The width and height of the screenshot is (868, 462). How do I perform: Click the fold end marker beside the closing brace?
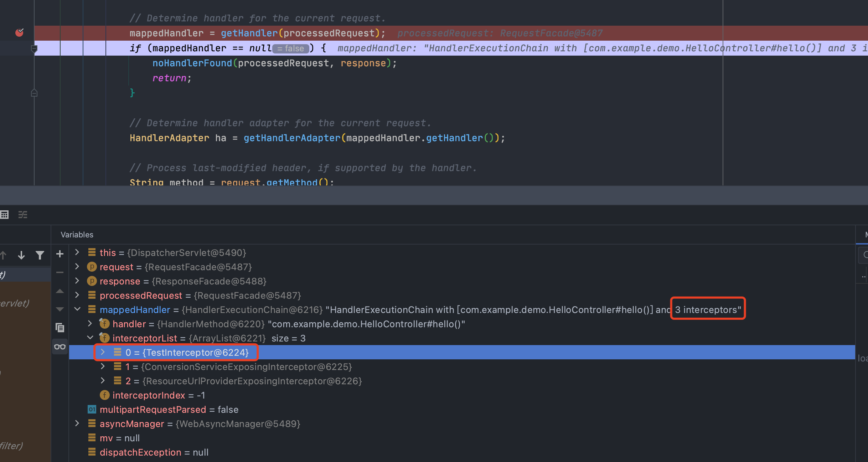point(34,93)
